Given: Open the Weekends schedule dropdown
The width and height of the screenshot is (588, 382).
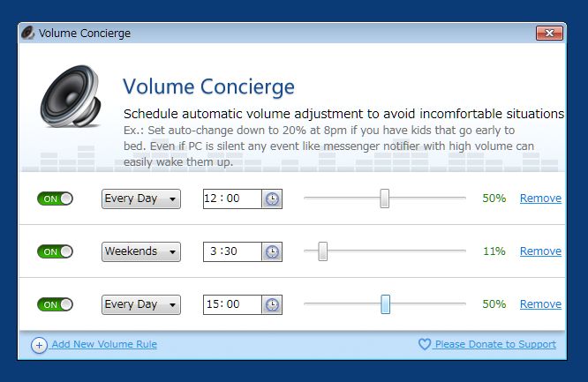Looking at the screenshot, I should point(141,251).
